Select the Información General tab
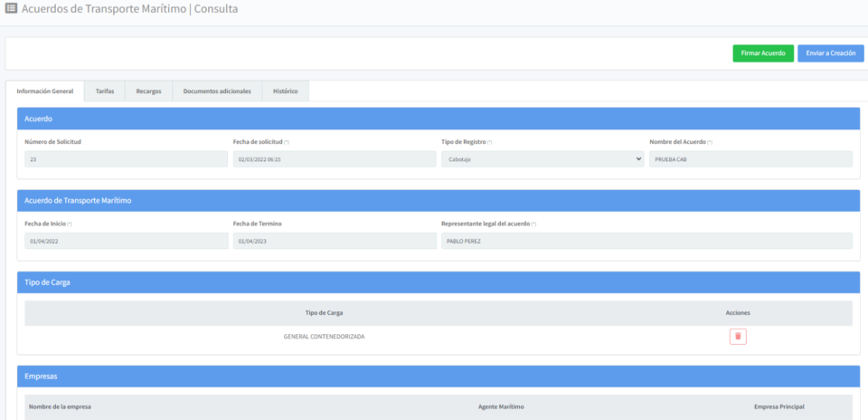 pyautogui.click(x=45, y=91)
